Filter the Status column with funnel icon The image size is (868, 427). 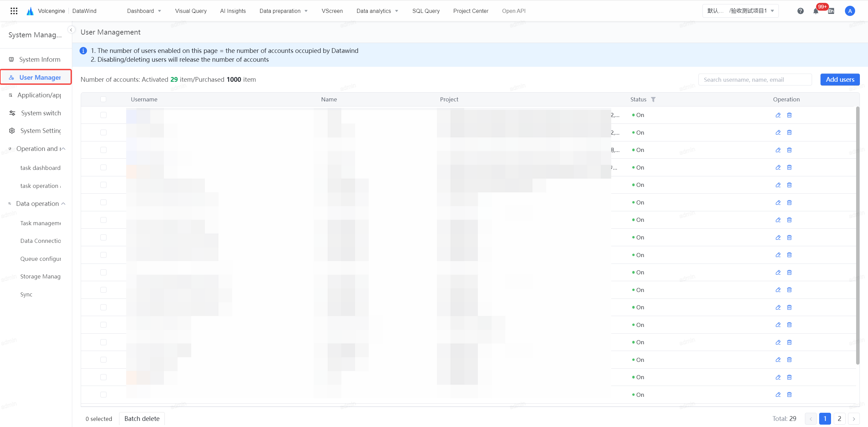pyautogui.click(x=653, y=99)
